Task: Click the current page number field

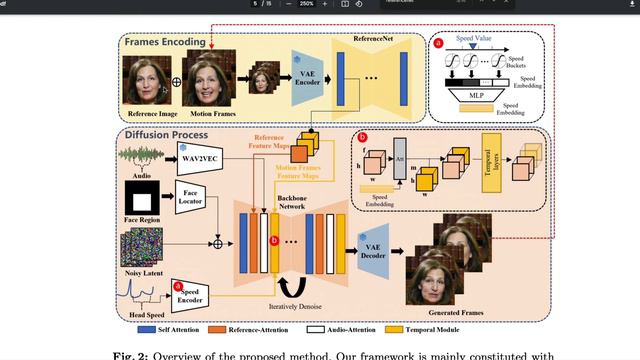Action: coord(256,4)
